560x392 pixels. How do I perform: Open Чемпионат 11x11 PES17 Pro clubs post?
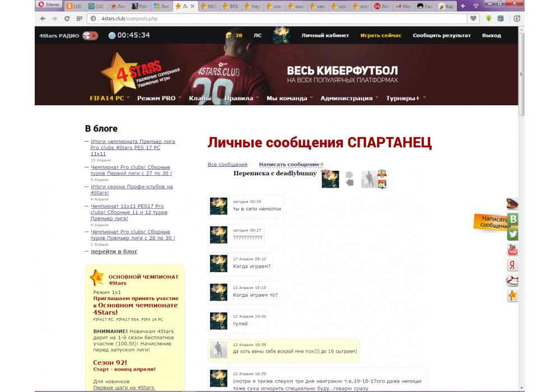pos(129,212)
